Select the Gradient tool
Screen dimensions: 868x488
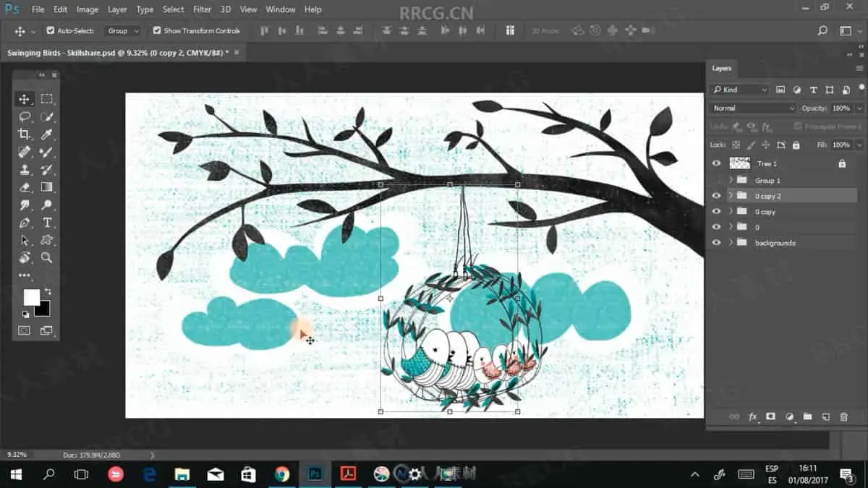(47, 187)
